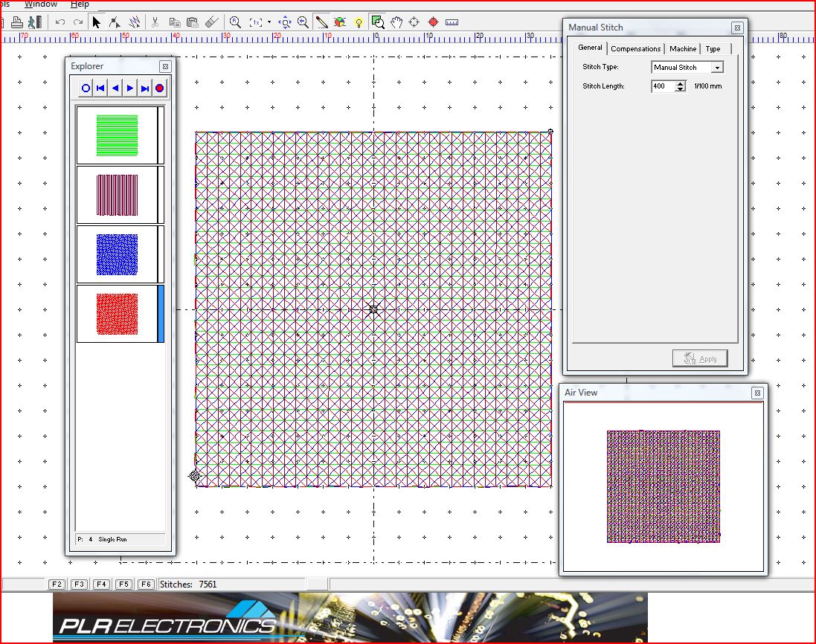This screenshot has width=816, height=644.
Task: Decrease Stitch Length with down arrow
Action: pos(680,89)
